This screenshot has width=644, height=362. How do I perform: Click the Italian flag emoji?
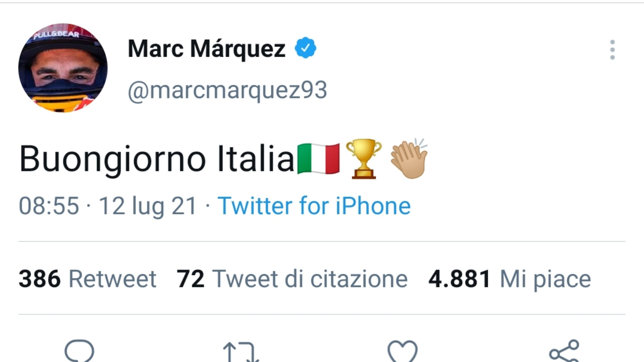click(x=318, y=159)
